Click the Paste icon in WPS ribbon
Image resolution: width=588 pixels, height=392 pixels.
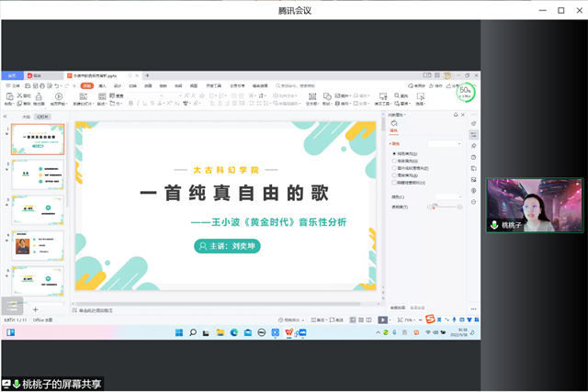(10, 96)
